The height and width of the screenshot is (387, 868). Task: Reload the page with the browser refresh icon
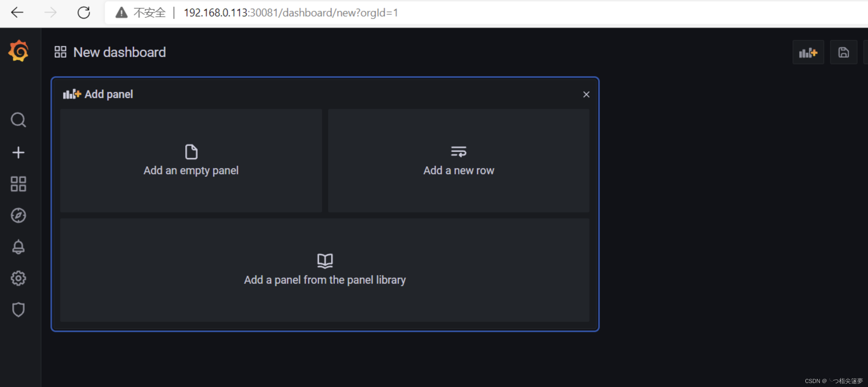click(x=84, y=13)
